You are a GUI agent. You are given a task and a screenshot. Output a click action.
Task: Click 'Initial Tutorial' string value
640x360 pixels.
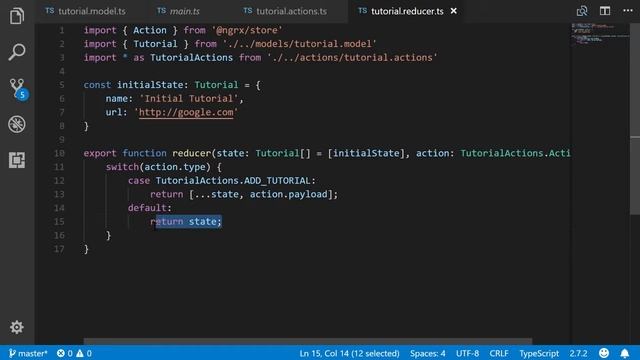click(189, 98)
